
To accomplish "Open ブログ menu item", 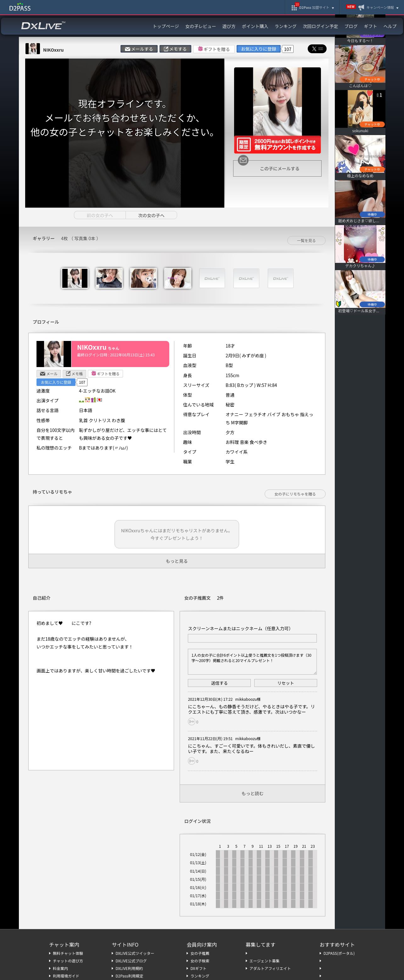I will point(351,26).
